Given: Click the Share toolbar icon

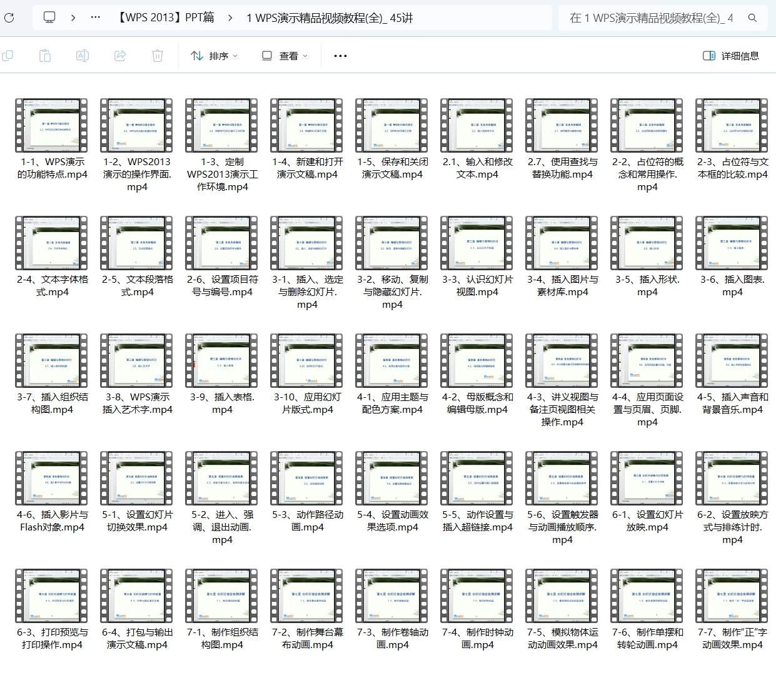Looking at the screenshot, I should pos(120,56).
